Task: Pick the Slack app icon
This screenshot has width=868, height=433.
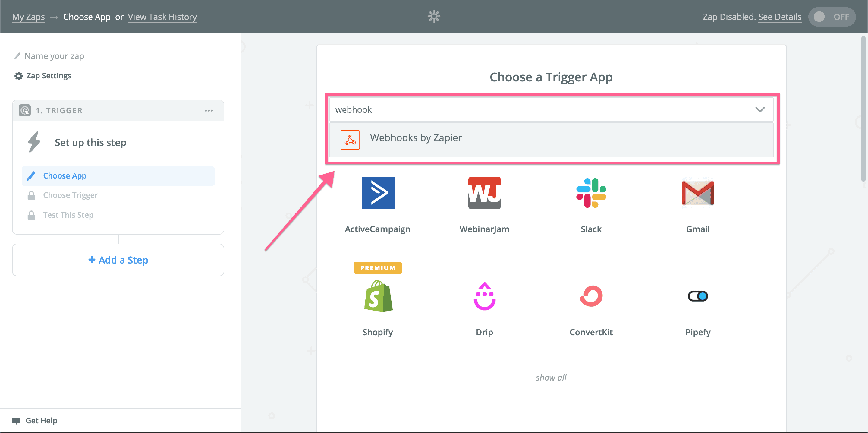Action: coord(591,193)
